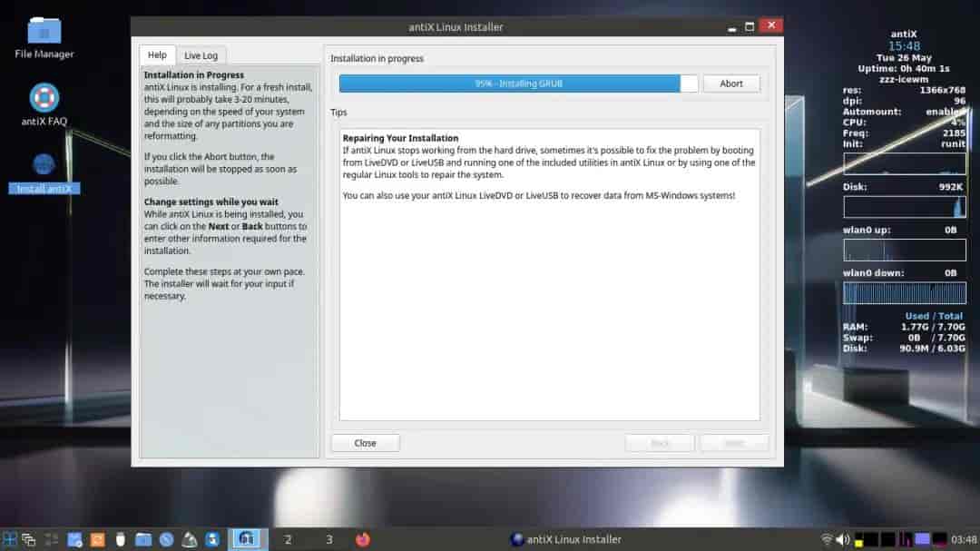Click the 'Change settings while you wait' heading
The image size is (980, 551).
(211, 202)
